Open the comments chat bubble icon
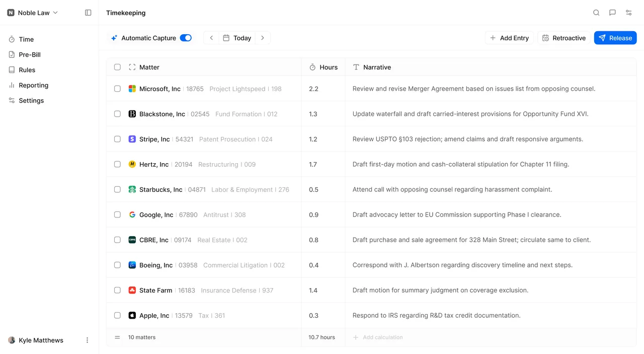This screenshot has height=354, width=644. click(x=612, y=13)
